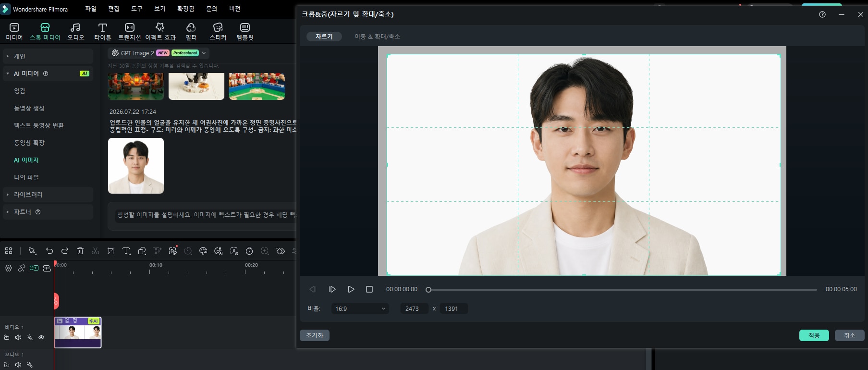Open the 편집 menu

pyautogui.click(x=114, y=9)
